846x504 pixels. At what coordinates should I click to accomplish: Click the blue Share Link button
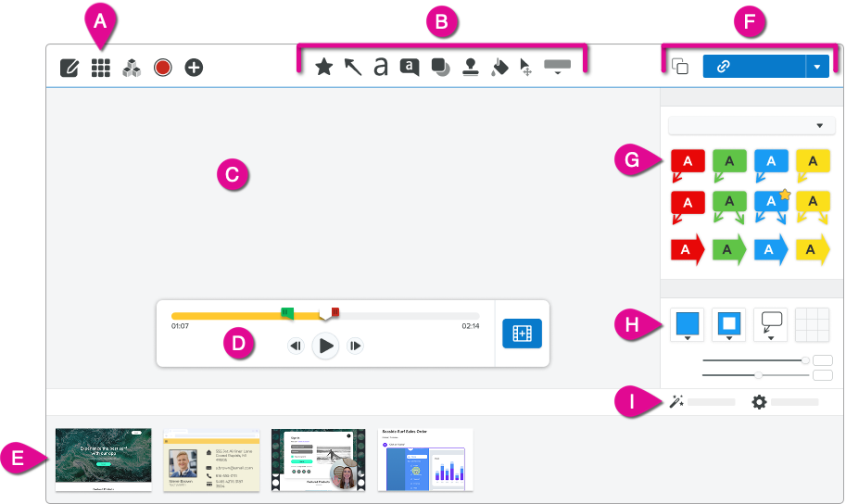click(753, 67)
